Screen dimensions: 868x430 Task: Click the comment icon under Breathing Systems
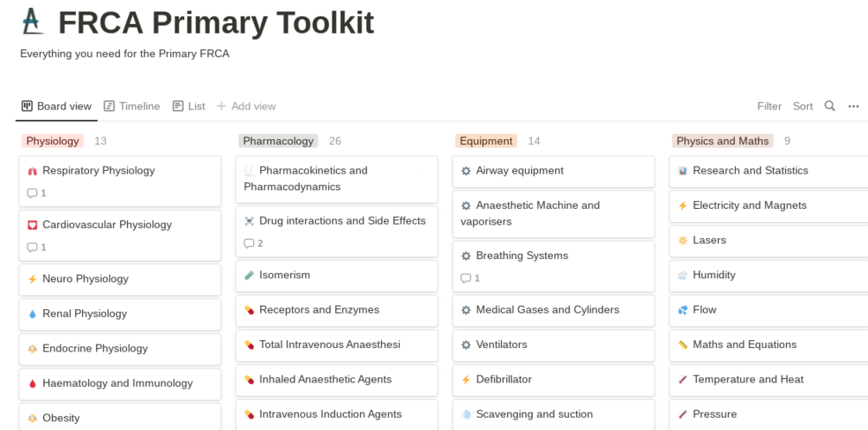[x=466, y=278]
